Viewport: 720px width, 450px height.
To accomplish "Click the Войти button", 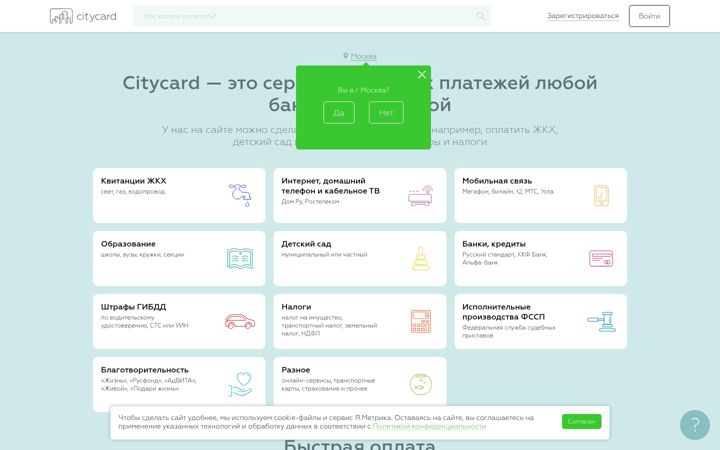I will (649, 16).
